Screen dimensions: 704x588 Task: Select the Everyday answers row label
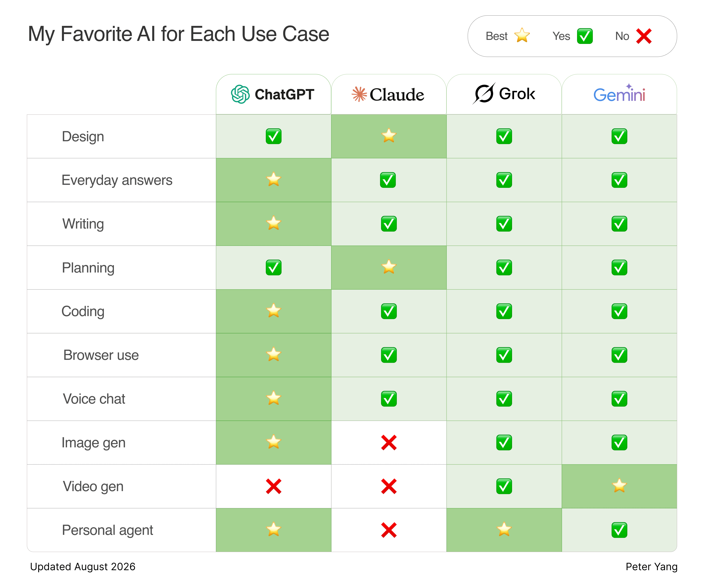[117, 181]
